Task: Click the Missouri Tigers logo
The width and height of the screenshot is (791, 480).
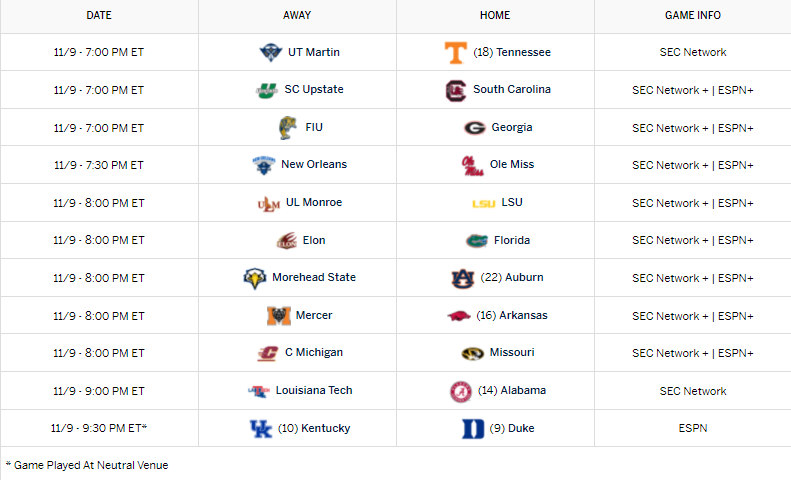Action: coord(473,353)
